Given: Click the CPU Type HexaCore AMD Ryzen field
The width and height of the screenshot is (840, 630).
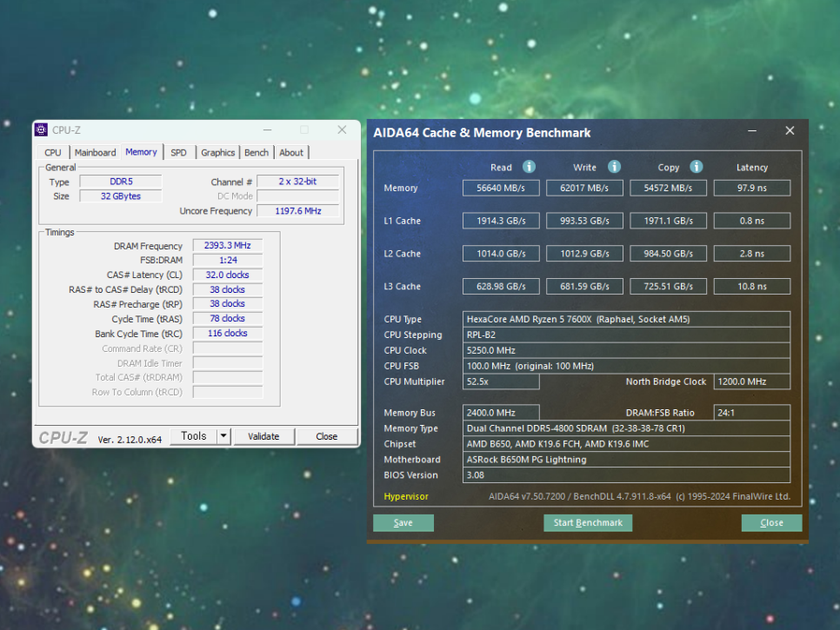Looking at the screenshot, I should click(x=626, y=320).
